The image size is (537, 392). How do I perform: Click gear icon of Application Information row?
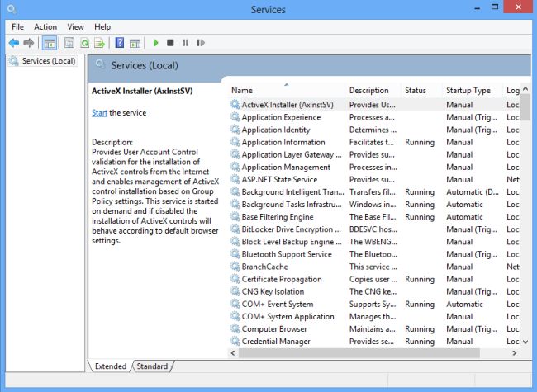(235, 142)
